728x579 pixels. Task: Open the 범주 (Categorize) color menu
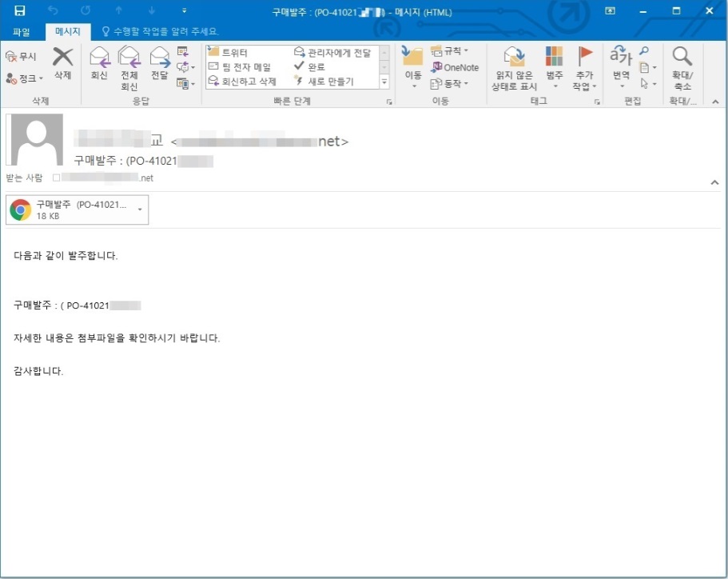point(555,67)
